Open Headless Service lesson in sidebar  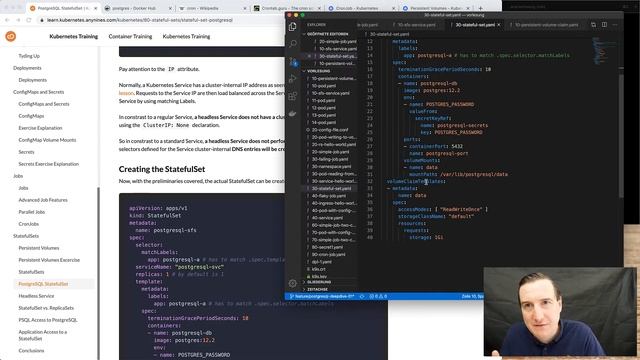(36, 296)
